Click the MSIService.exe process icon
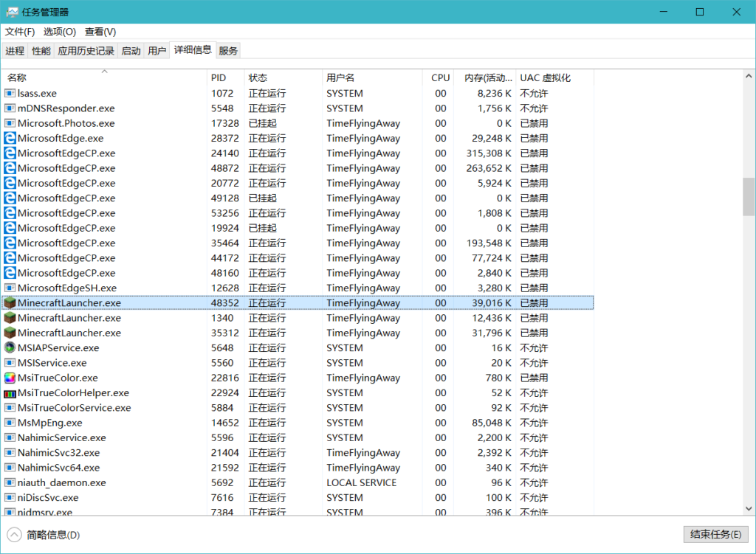The height and width of the screenshot is (554, 756). 10,362
